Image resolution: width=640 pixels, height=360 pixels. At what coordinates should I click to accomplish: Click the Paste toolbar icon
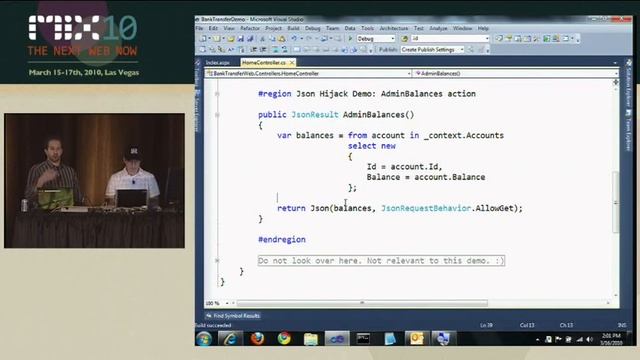pyautogui.click(x=282, y=38)
